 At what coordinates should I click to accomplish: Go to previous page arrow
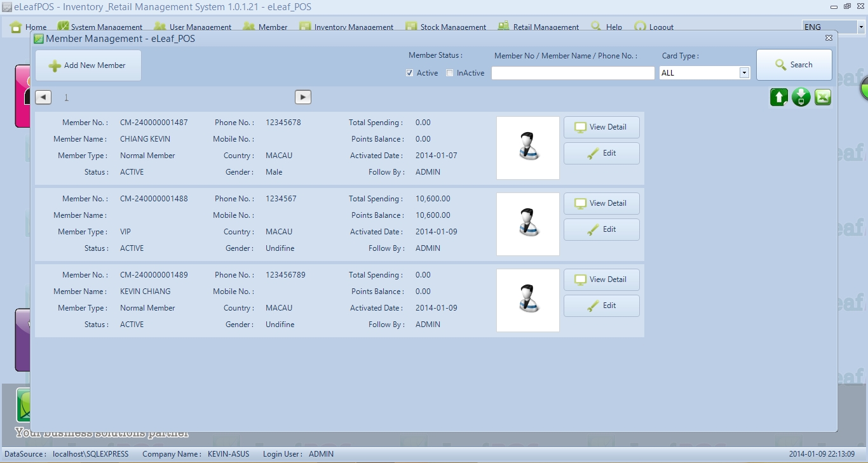click(x=43, y=97)
